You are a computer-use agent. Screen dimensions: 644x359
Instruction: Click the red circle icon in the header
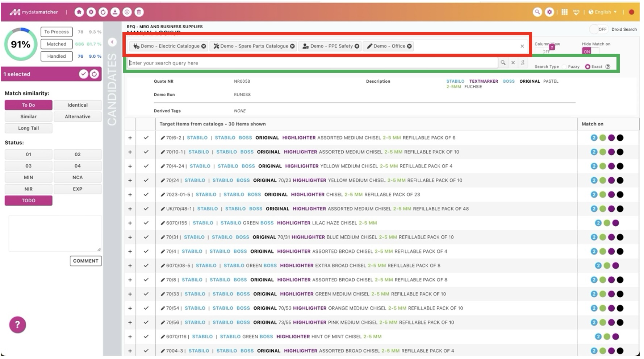pyautogui.click(x=632, y=12)
